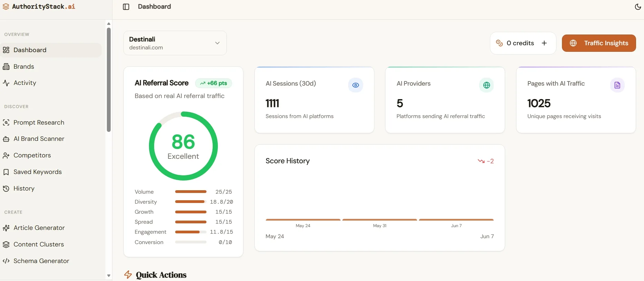644x281 pixels.
Task: Open Saved Keywords
Action: click(x=51, y=172)
